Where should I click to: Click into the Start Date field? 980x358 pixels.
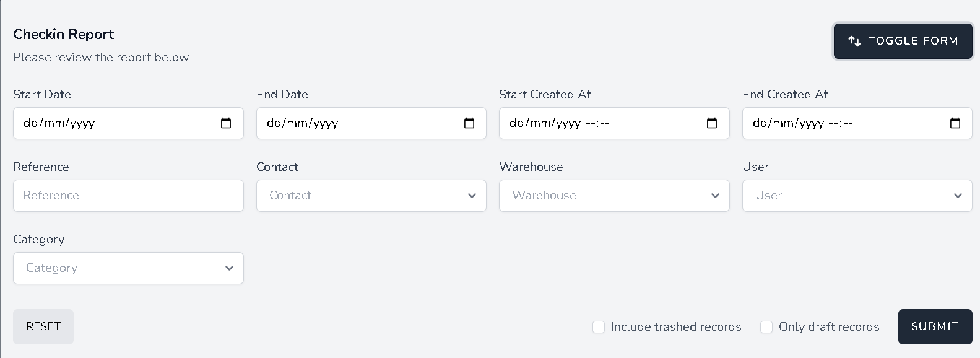tap(111, 123)
